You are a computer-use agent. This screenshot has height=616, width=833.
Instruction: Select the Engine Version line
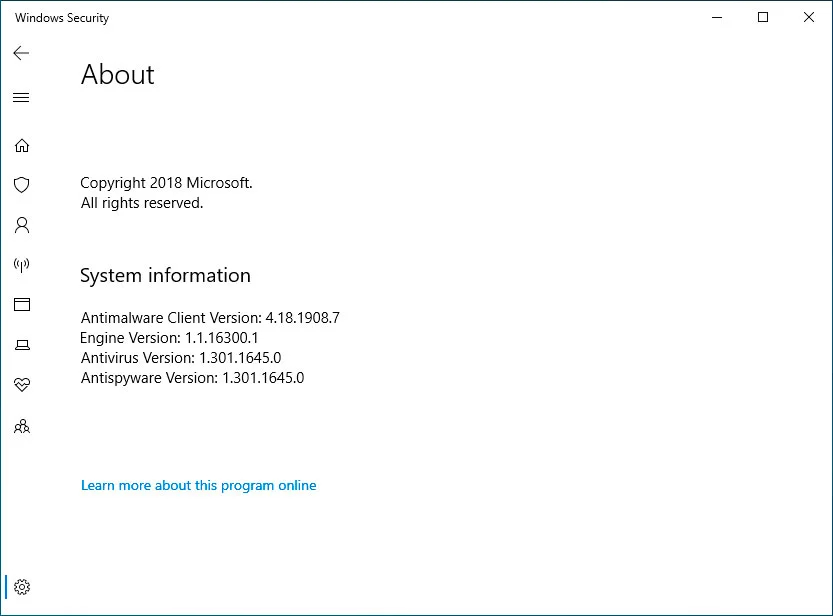point(168,338)
